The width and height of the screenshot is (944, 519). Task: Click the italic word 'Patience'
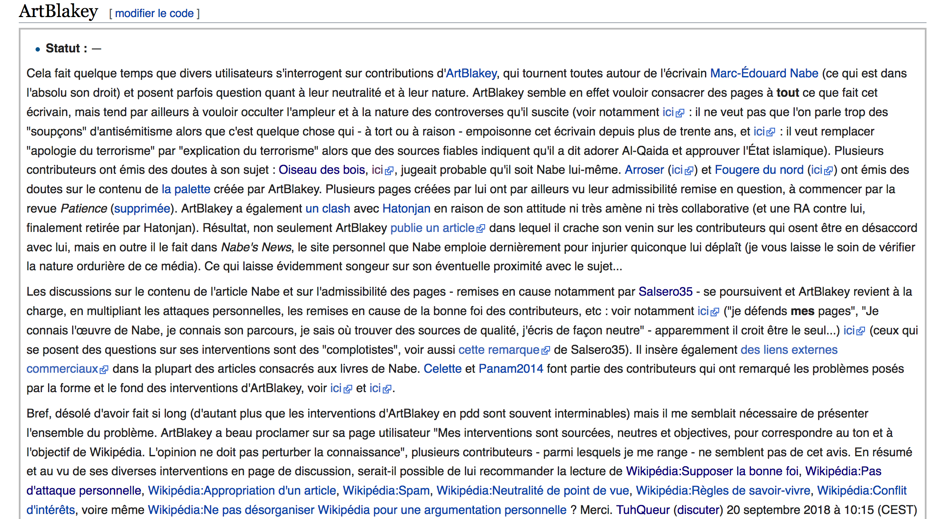pos(84,208)
